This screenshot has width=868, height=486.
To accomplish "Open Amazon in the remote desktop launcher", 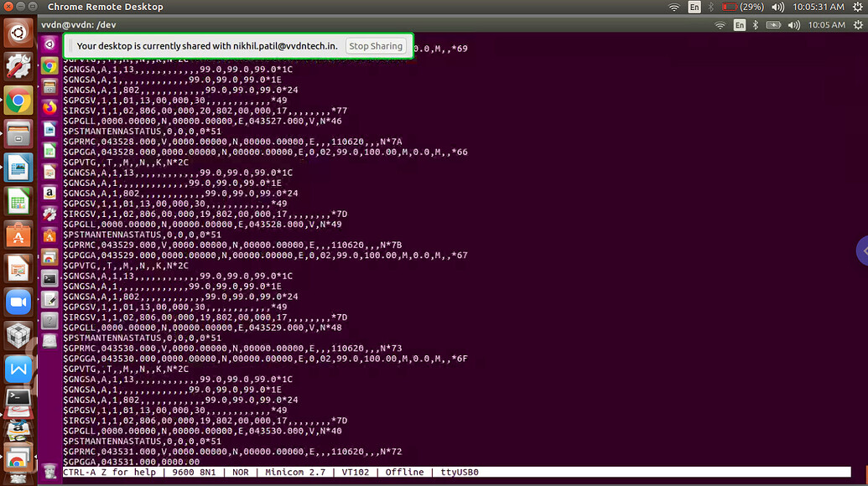I will click(x=49, y=192).
